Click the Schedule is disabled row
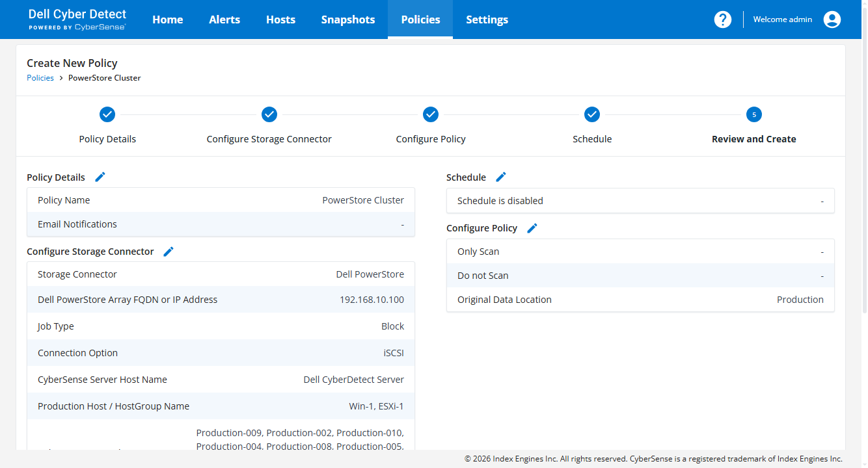The image size is (868, 468). point(640,201)
